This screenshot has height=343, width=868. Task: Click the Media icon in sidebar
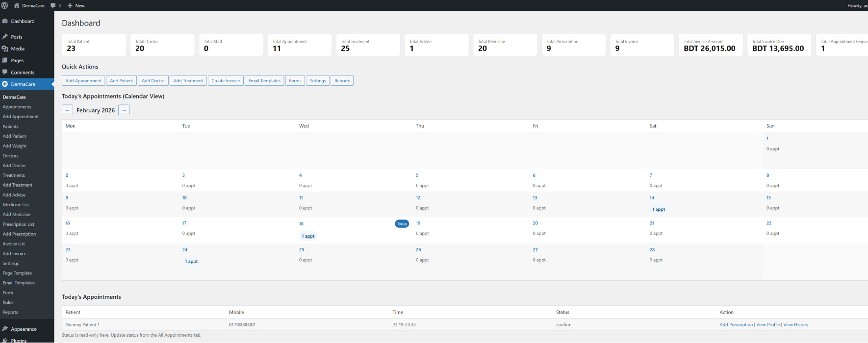click(5, 49)
